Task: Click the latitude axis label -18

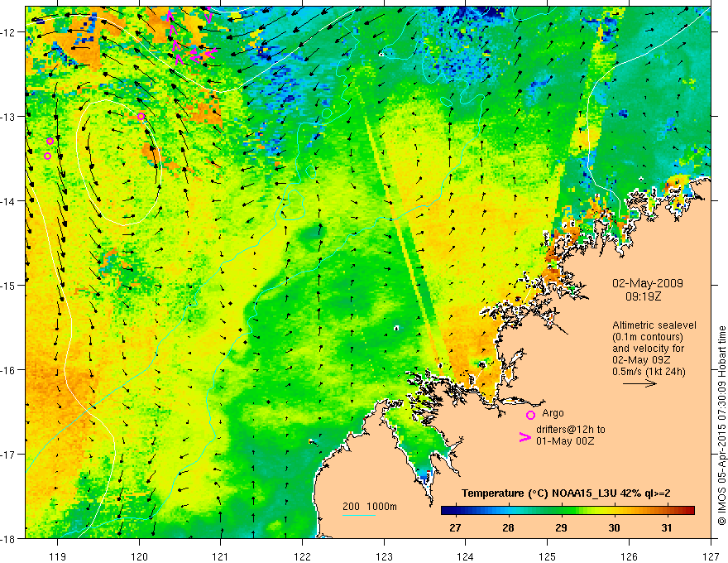Action: [x=8, y=539]
